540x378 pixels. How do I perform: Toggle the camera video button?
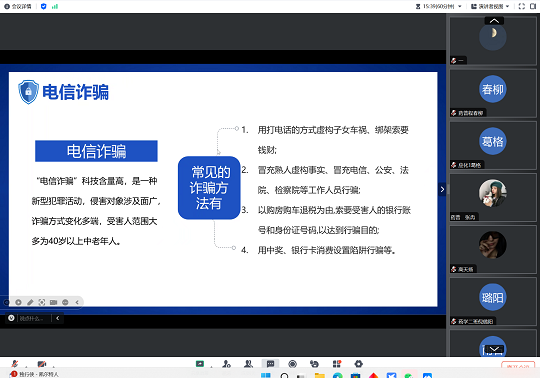click(x=42, y=364)
